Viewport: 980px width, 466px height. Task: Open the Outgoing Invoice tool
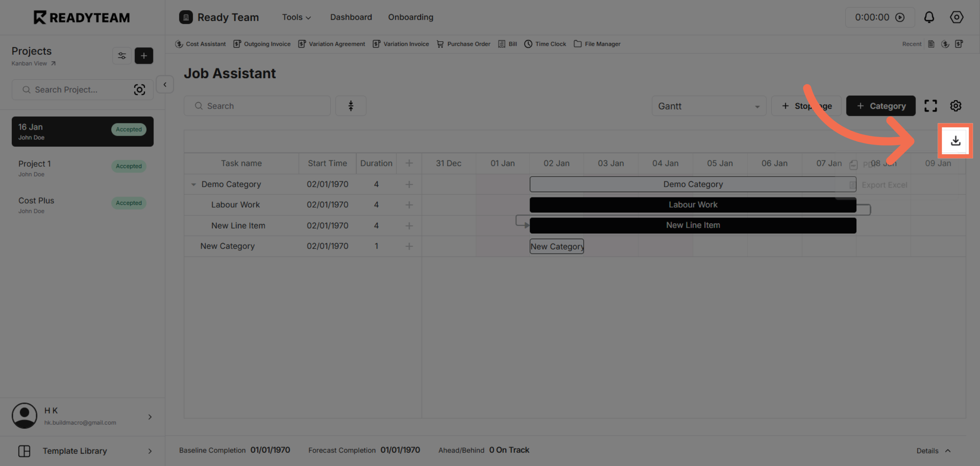click(x=262, y=44)
